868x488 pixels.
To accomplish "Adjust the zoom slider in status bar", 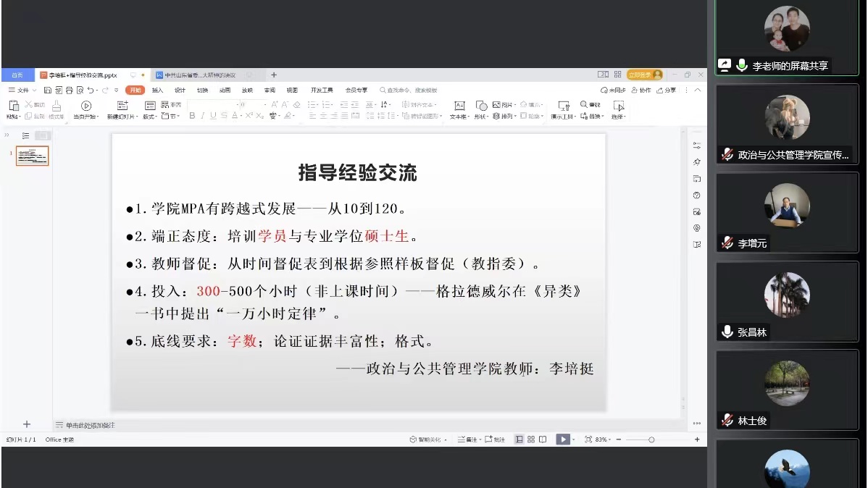I will (x=651, y=439).
